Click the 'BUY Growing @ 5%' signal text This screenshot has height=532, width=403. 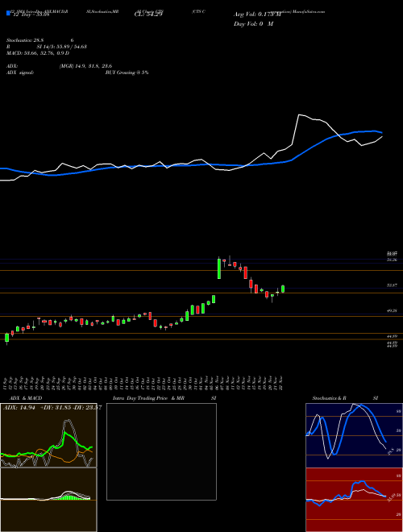127,73
